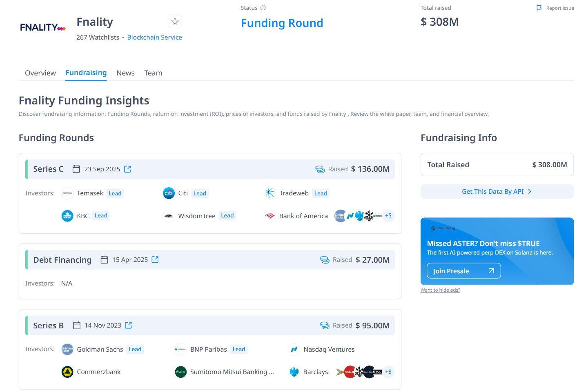Image resolution: width=586 pixels, height=392 pixels.
Task: Click the Sumitomo Mitsui Banking name
Action: 232,372
